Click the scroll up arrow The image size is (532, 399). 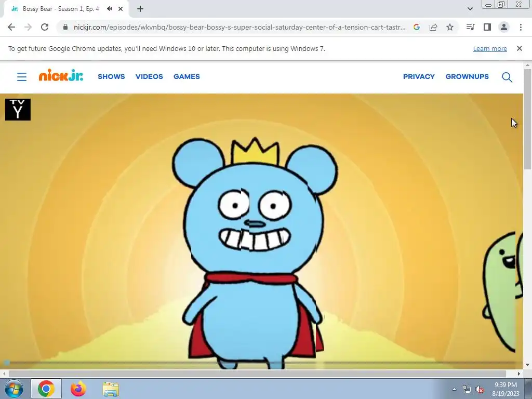[x=528, y=65]
